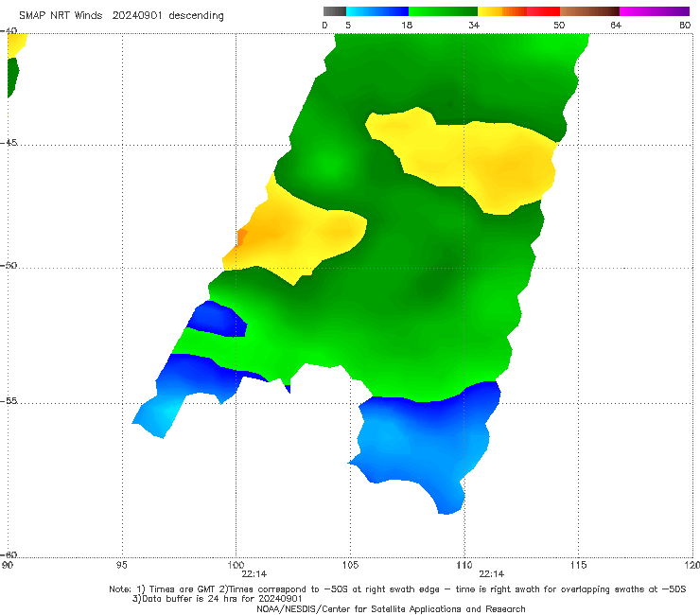Click color bar label "80" at the scale end
This screenshot has height=615, width=700.
[685, 26]
